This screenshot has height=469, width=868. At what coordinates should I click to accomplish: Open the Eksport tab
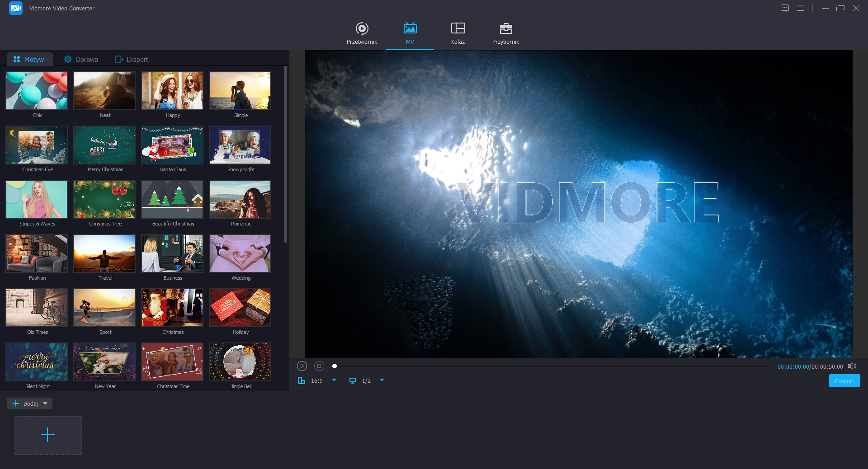click(132, 59)
